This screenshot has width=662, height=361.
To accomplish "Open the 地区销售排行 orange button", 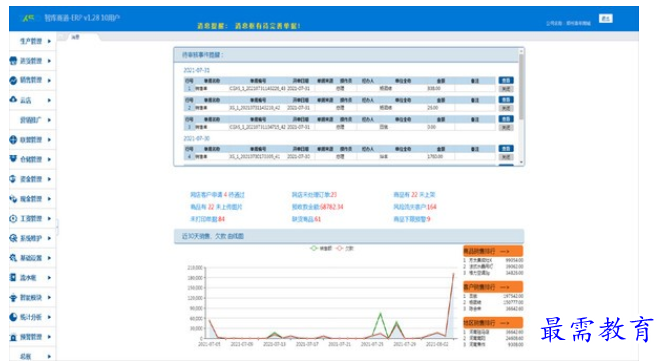I will point(493,323).
